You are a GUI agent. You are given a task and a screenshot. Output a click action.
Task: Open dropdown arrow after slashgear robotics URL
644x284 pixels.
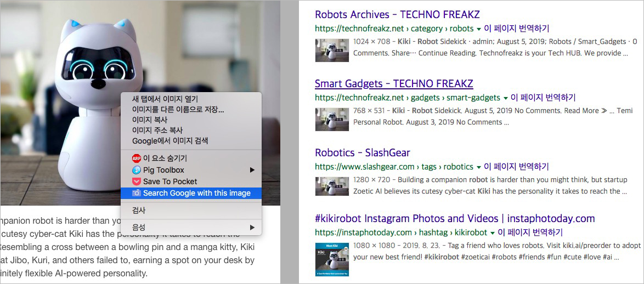click(478, 167)
